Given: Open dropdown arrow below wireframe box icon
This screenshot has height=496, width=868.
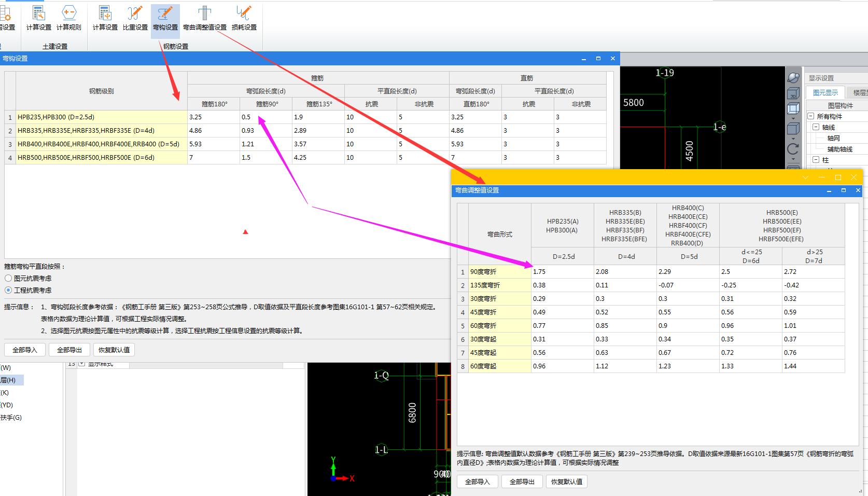Looking at the screenshot, I should [x=793, y=118].
